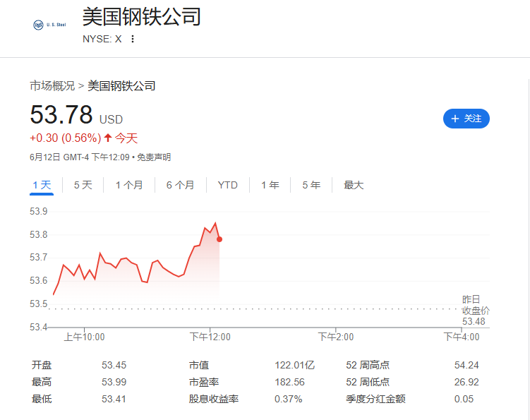Show the YTD chart range
The width and height of the screenshot is (530, 420).
227,185
